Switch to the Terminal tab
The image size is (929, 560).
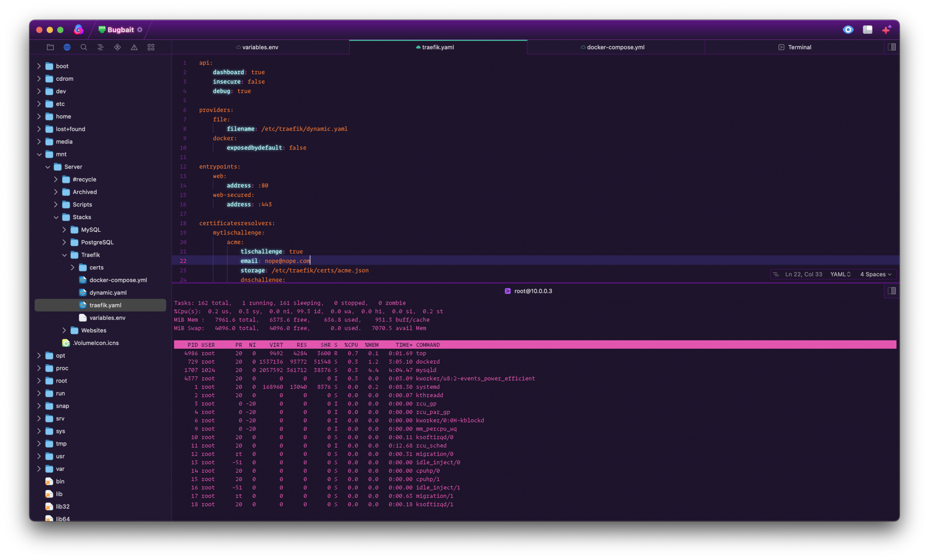tap(794, 47)
